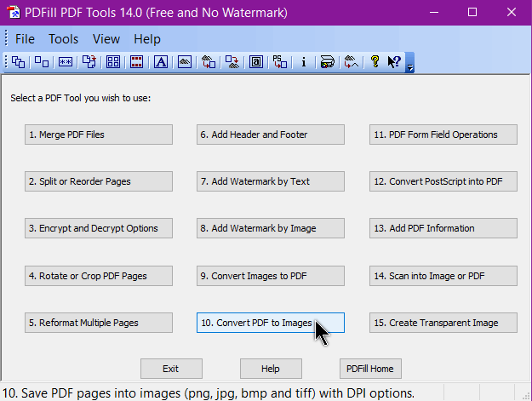Select 3. Encrypt and Decrypt Options
The height and width of the screenshot is (401, 532).
(x=99, y=228)
